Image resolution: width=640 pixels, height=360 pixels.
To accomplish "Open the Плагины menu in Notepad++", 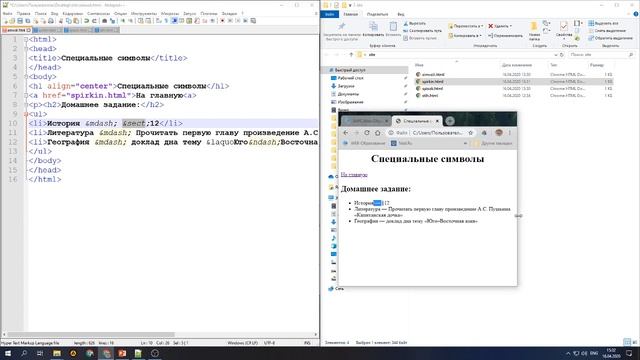I will click(209, 13).
